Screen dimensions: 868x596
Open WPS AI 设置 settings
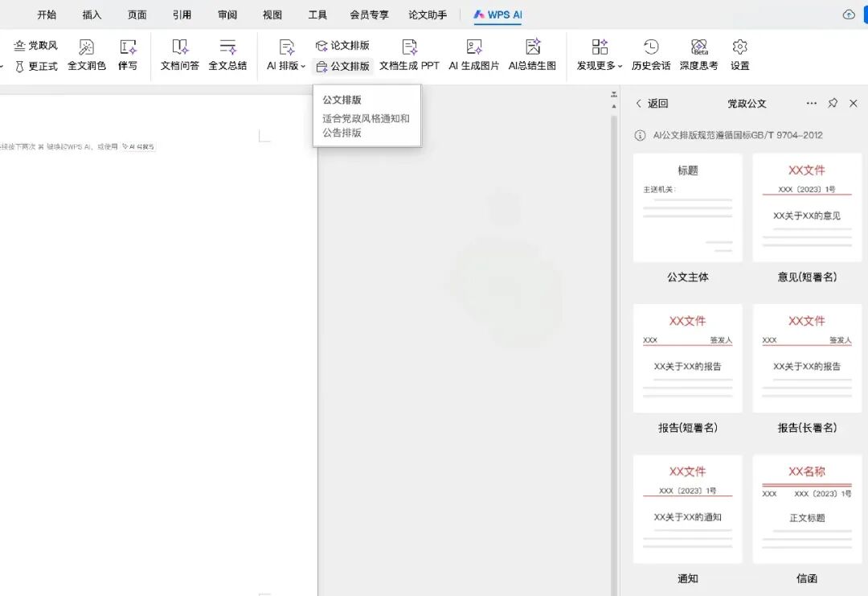coord(739,55)
